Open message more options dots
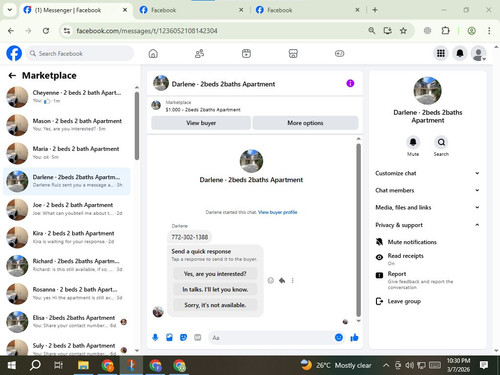 pos(293,281)
